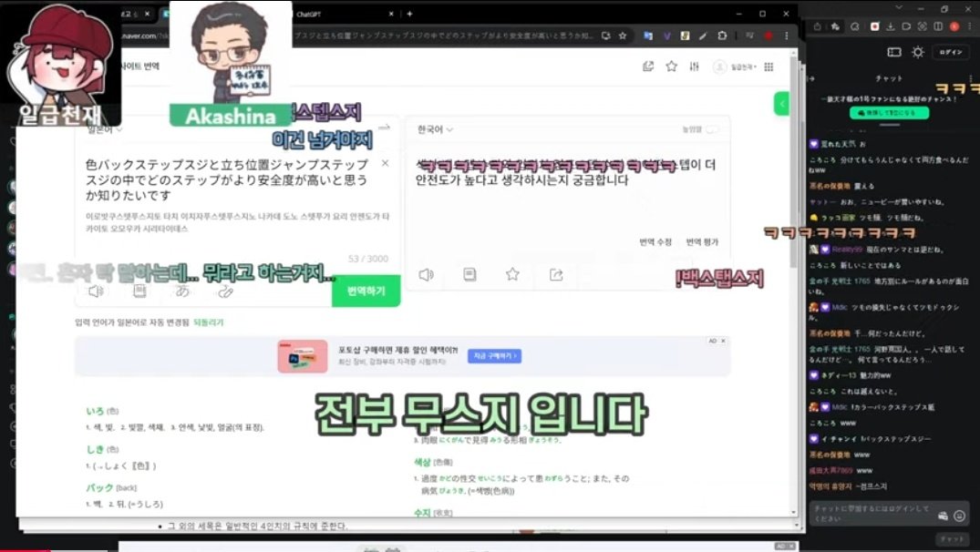The height and width of the screenshot is (552, 980).
Task: Copy link icon under the source text
Action: [x=225, y=291]
